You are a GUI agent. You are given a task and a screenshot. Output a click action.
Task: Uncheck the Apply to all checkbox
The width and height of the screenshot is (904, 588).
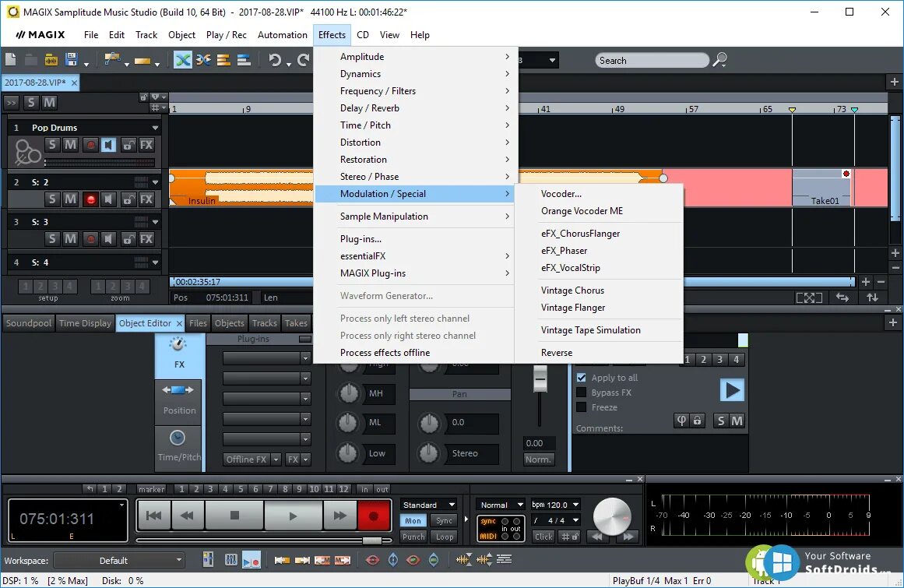tap(581, 378)
